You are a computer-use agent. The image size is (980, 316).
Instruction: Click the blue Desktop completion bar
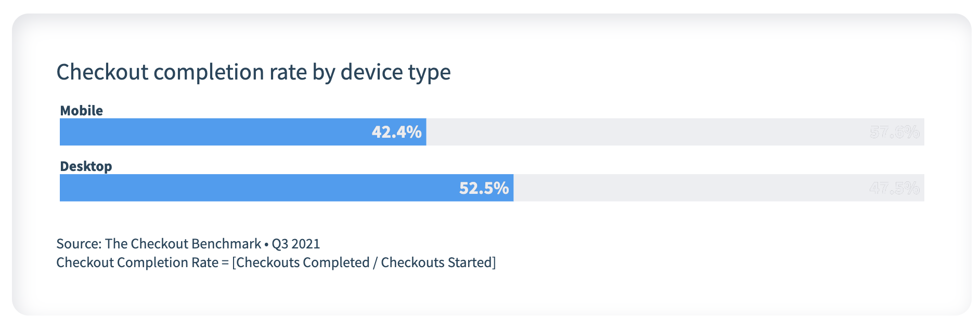click(x=250, y=188)
